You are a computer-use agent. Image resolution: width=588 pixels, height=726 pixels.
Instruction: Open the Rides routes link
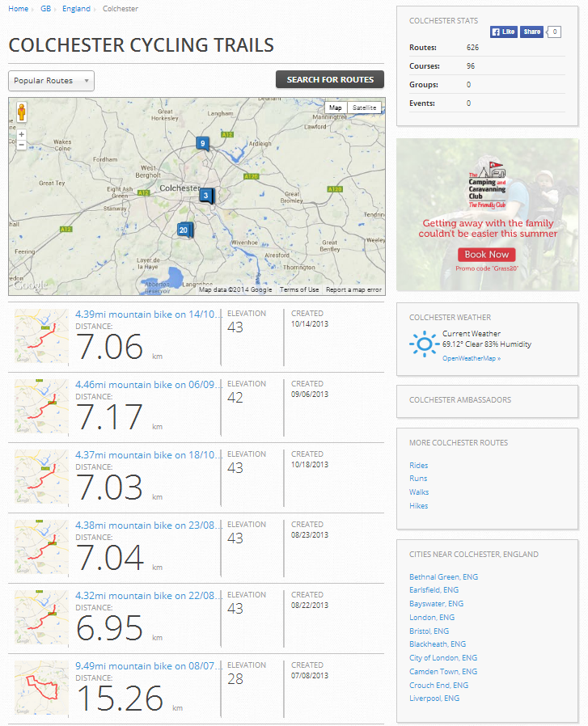pyautogui.click(x=418, y=466)
